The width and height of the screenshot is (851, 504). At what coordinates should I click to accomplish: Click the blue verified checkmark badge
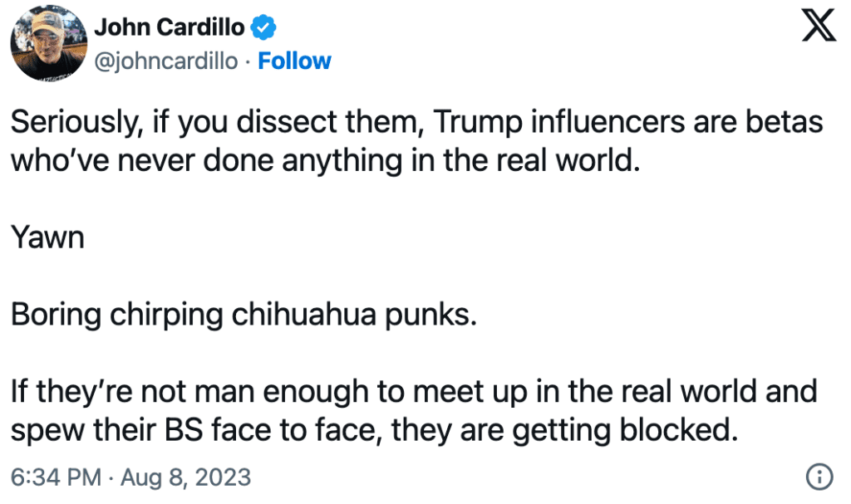click(x=263, y=28)
